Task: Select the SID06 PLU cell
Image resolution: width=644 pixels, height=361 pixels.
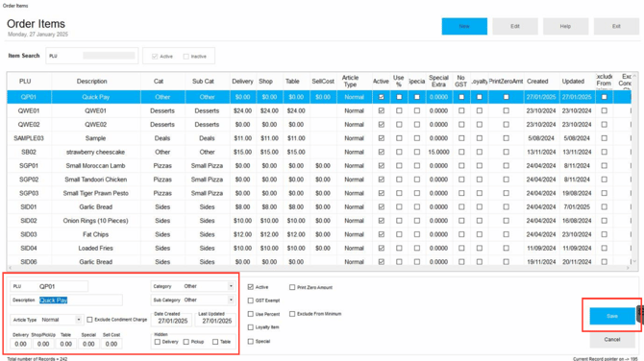Action: pos(29,262)
